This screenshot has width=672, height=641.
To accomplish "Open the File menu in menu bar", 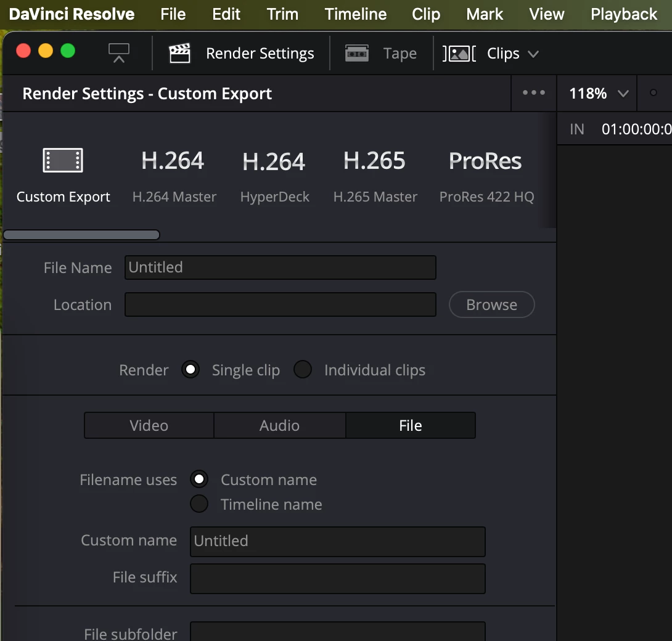I will tap(173, 14).
